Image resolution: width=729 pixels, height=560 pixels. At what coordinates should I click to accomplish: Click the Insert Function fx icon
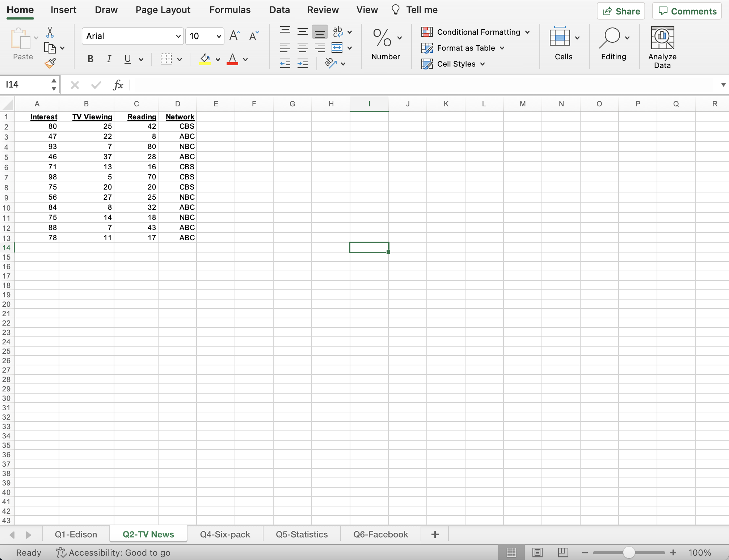click(x=118, y=85)
